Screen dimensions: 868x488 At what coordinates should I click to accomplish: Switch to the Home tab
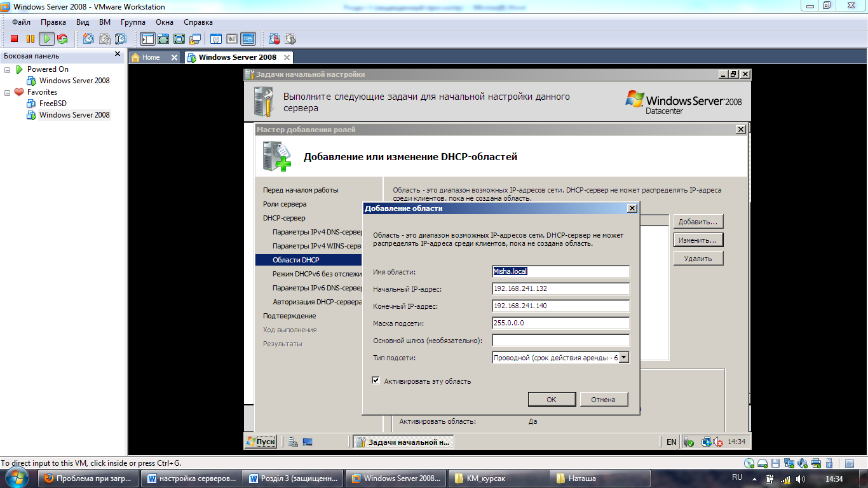[x=154, y=57]
